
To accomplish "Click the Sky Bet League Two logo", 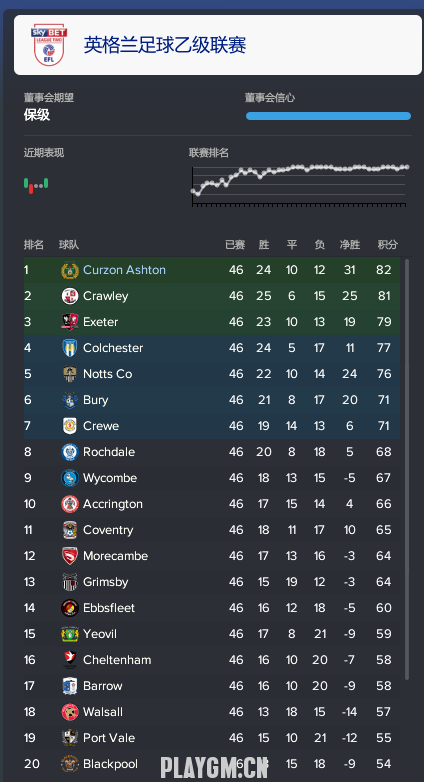I will 49,45.
